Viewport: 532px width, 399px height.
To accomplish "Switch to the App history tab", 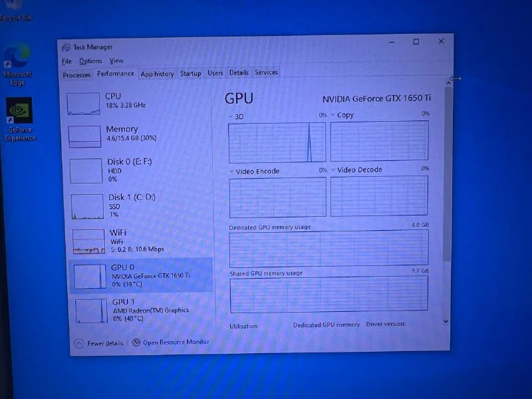I will (x=157, y=74).
